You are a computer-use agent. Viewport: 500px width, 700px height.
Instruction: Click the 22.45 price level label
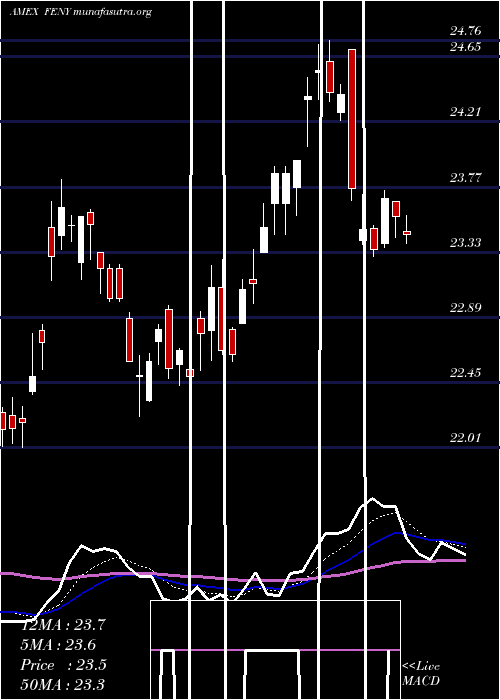pyautogui.click(x=466, y=372)
